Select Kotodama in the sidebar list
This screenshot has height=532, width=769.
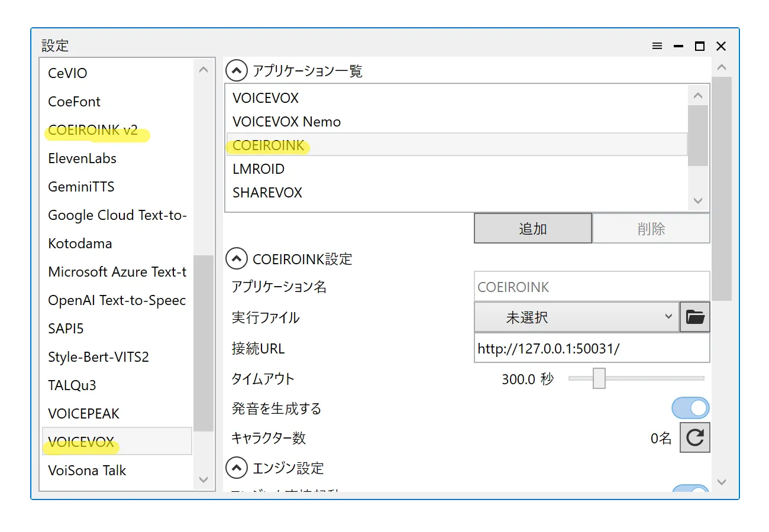(117, 244)
